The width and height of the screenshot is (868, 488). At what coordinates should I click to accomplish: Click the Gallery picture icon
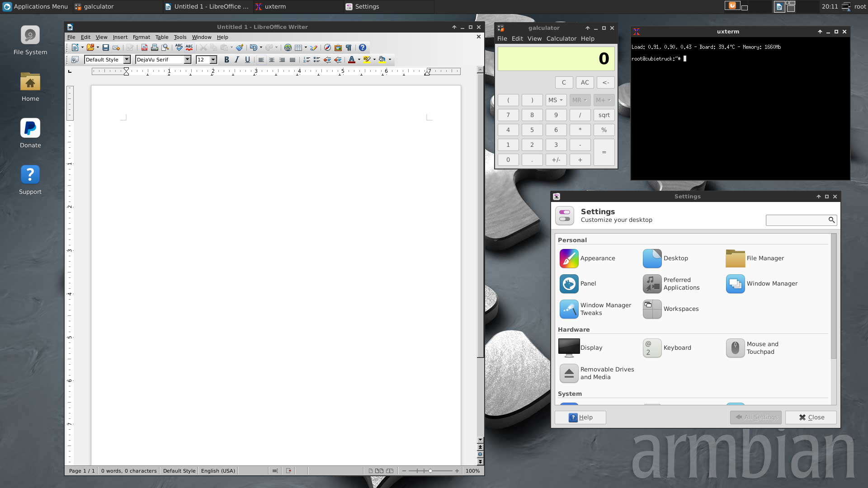[x=338, y=47]
